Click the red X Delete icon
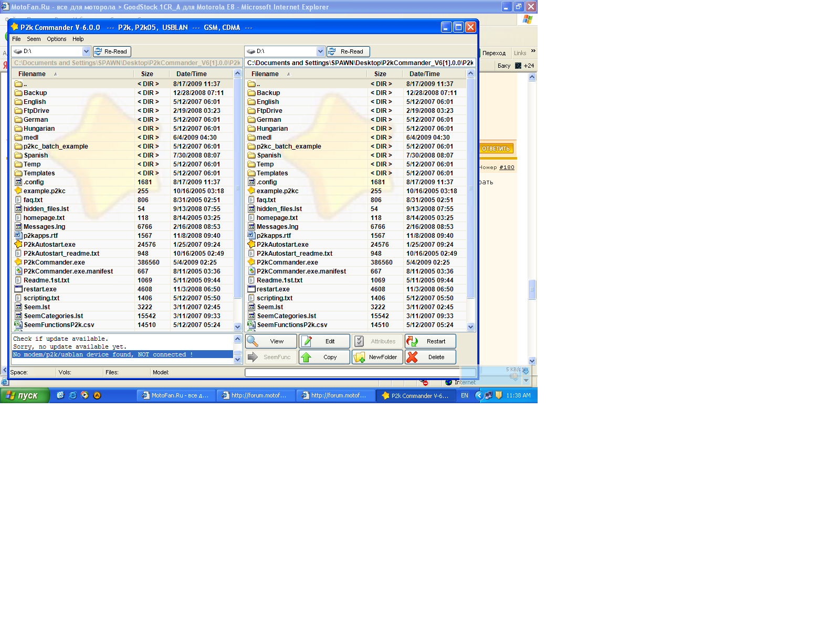 (412, 357)
